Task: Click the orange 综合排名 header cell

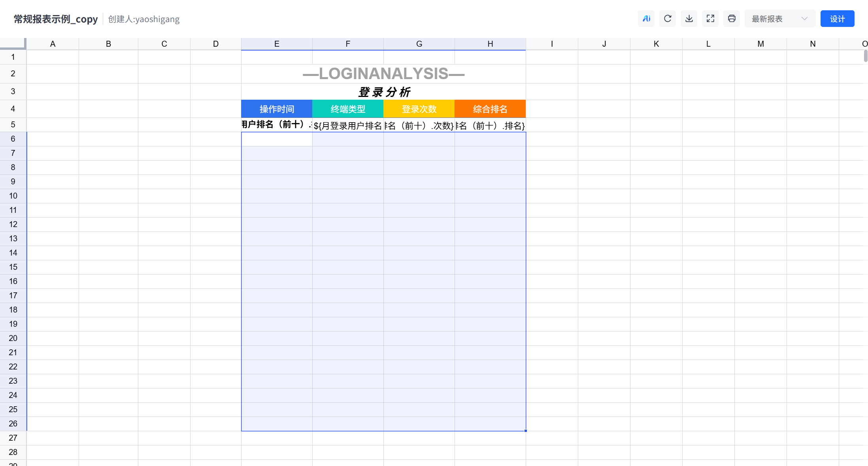Action: (x=490, y=109)
